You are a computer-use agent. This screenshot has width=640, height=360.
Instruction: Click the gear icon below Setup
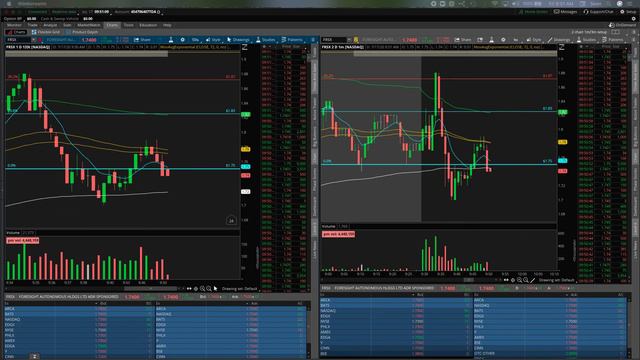pos(633,18)
